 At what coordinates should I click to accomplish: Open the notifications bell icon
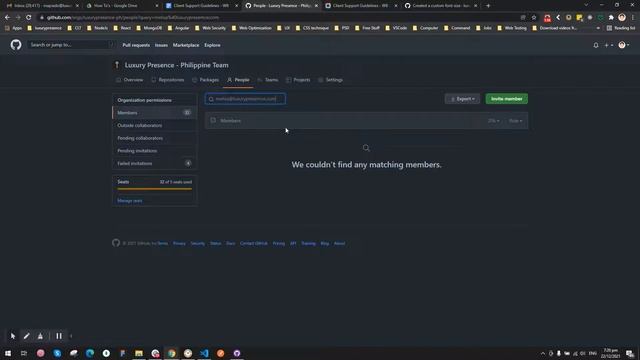tap(596, 45)
